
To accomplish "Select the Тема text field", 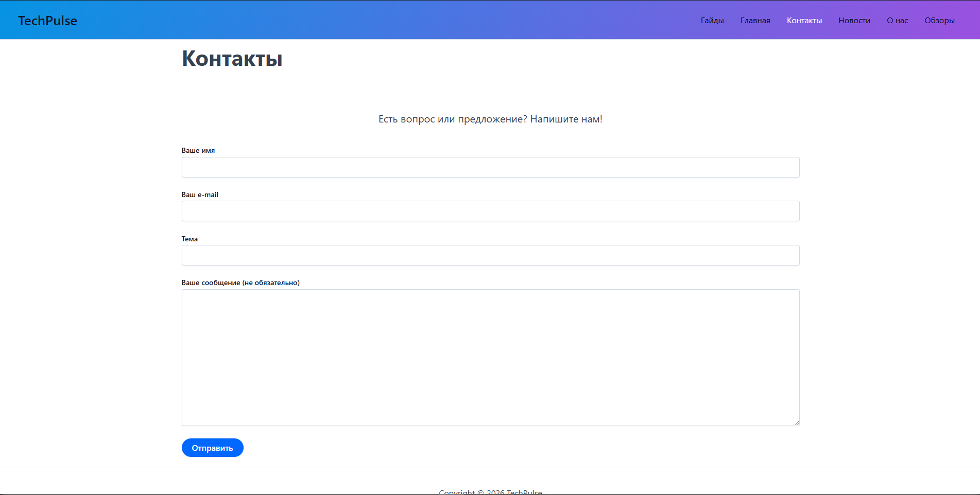I will pyautogui.click(x=490, y=255).
